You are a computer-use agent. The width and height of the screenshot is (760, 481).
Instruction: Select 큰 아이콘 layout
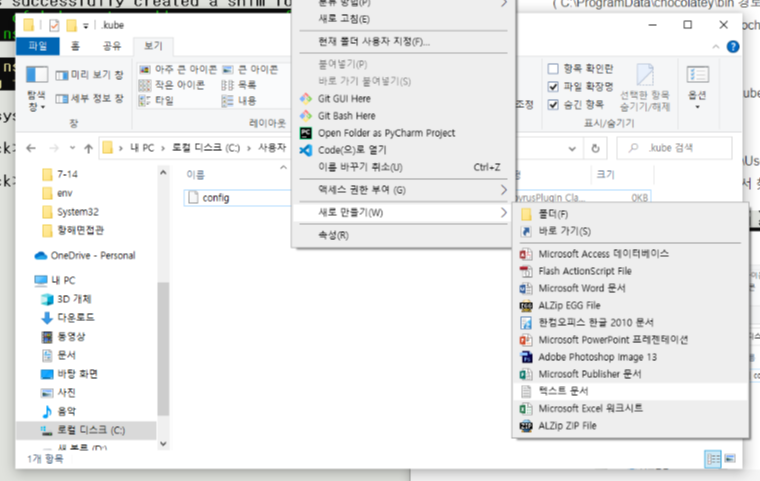[x=250, y=69]
